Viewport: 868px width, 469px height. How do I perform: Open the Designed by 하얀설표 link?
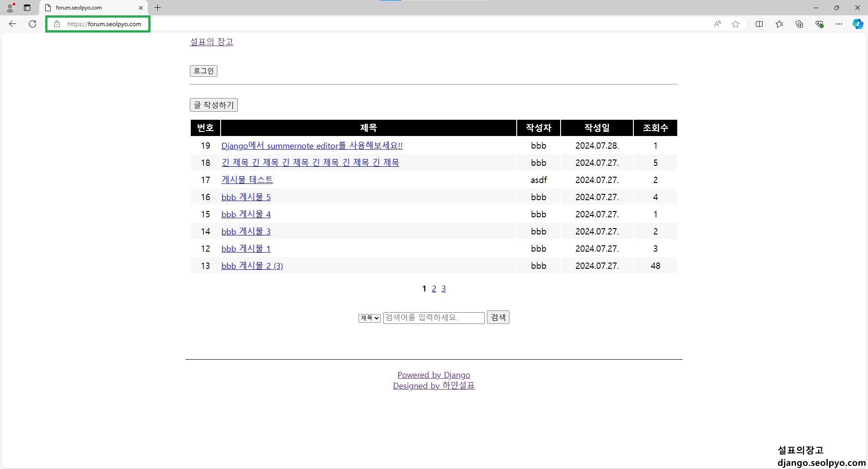point(434,386)
